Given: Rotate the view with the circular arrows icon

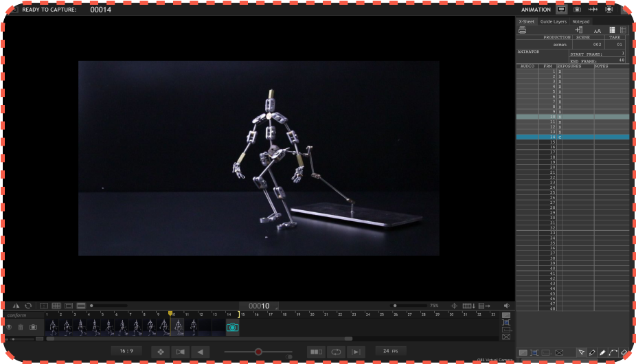Looking at the screenshot, I should point(28,306).
